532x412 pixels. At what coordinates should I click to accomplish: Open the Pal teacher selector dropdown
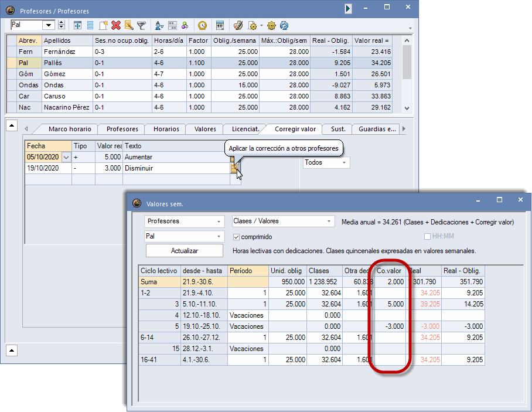[x=49, y=25]
